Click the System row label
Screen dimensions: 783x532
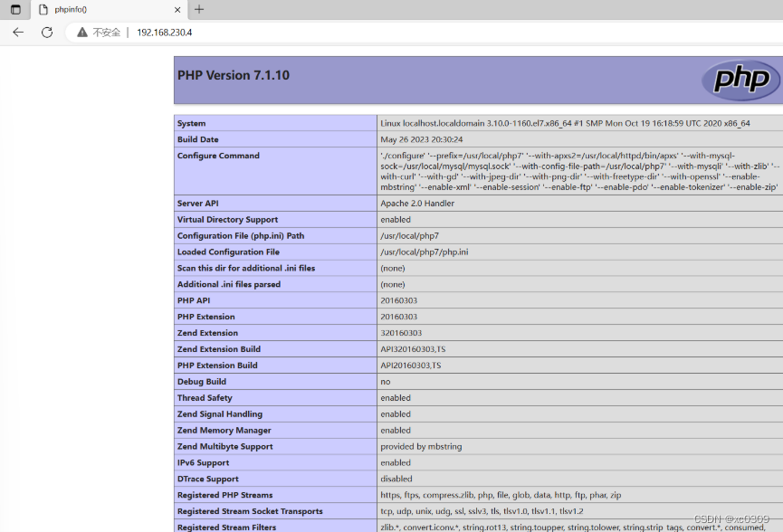click(191, 123)
